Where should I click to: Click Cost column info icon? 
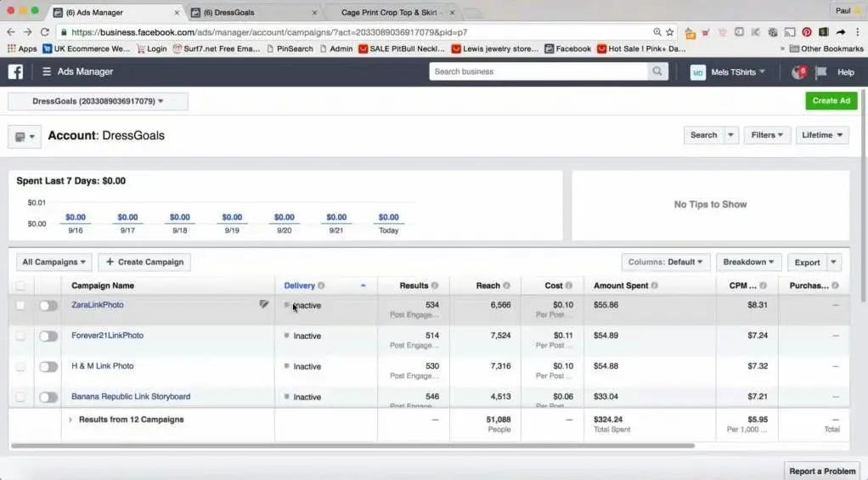[x=568, y=285]
